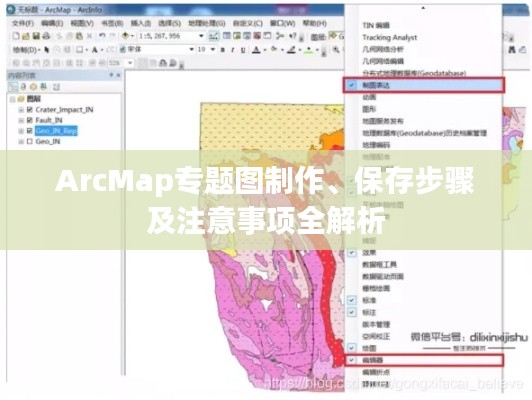Open the font color swatch picker
Screen dimensions: 532x400
pyautogui.click(x=256, y=50)
